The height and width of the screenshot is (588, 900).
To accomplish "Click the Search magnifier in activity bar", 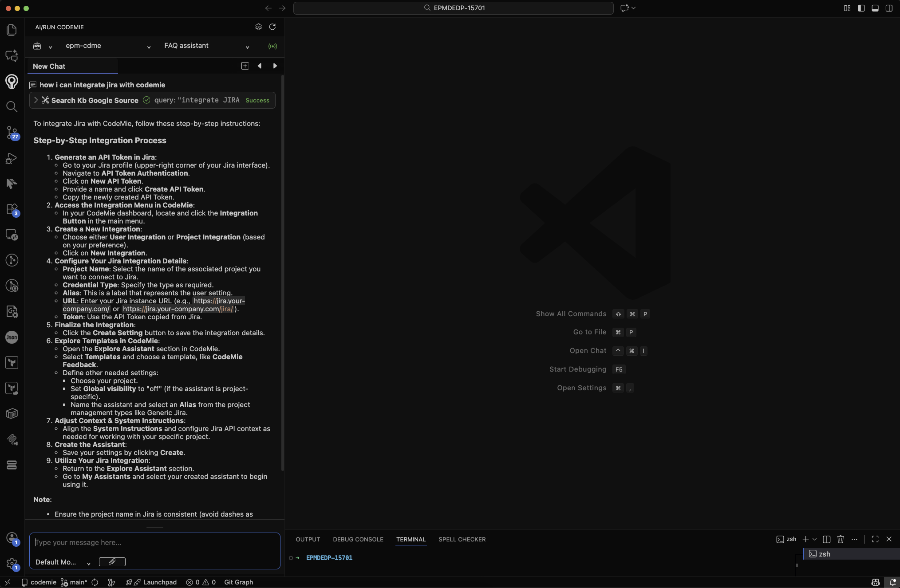I will [x=12, y=106].
